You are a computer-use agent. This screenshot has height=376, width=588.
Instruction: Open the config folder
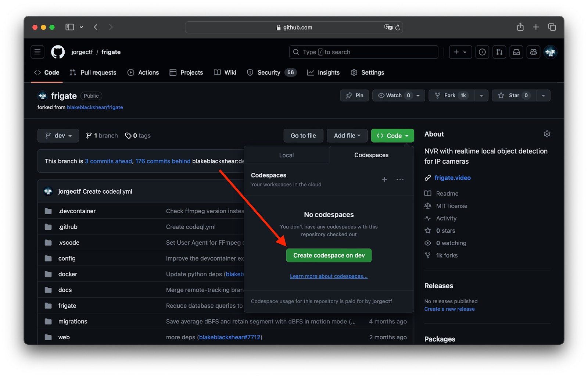click(x=67, y=258)
